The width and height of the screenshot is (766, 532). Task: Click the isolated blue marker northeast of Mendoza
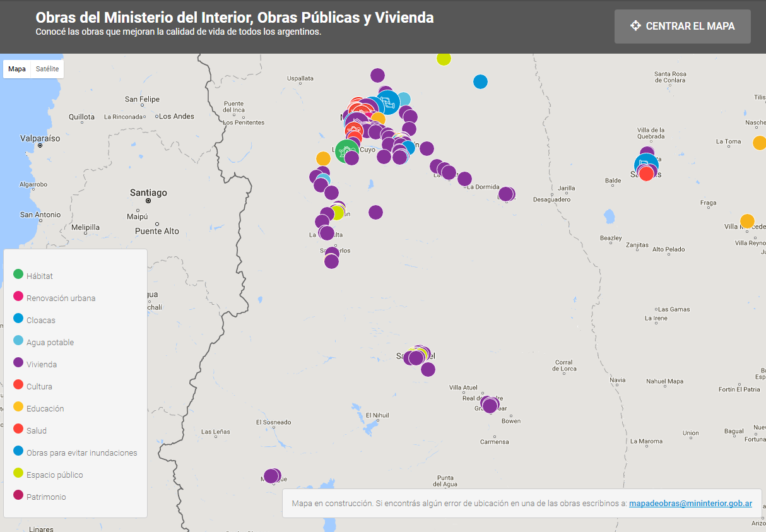pyautogui.click(x=480, y=81)
